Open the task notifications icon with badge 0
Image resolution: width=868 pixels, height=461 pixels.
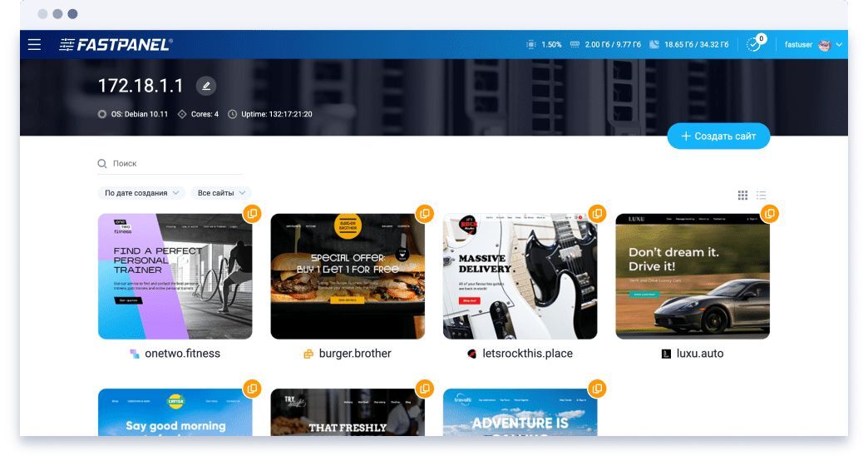click(755, 44)
